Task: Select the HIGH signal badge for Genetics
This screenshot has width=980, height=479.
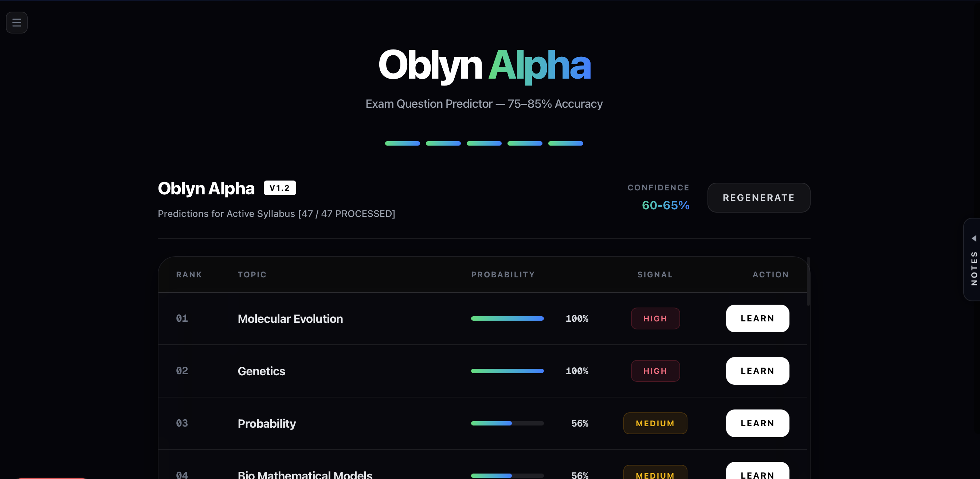Action: [x=655, y=371]
